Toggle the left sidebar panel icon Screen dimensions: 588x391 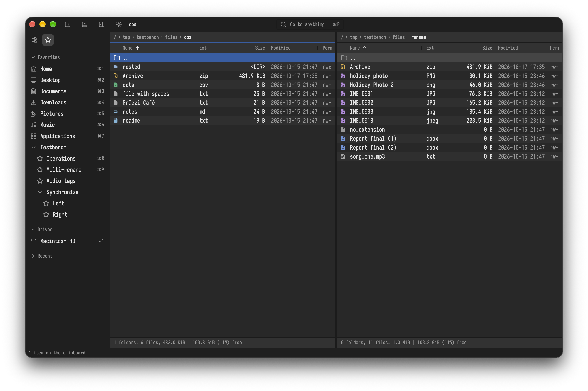[x=67, y=24]
